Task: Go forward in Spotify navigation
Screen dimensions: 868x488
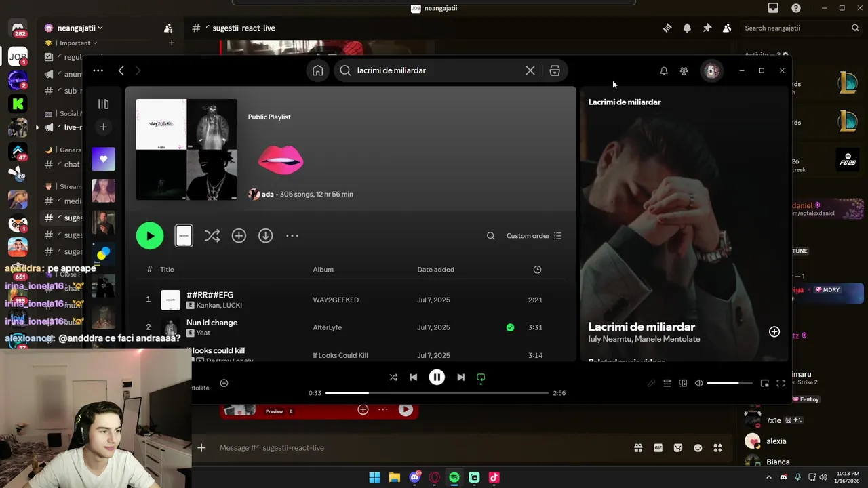Action: point(138,70)
